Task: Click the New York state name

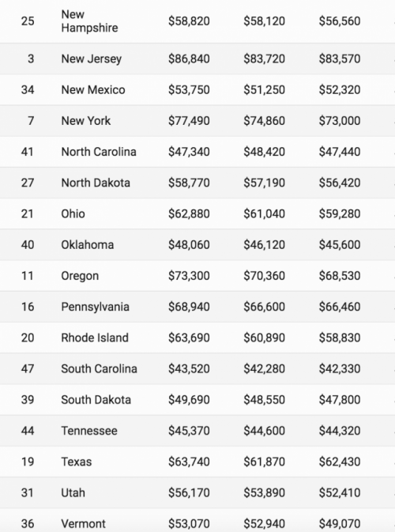Action: pyautogui.click(x=86, y=121)
